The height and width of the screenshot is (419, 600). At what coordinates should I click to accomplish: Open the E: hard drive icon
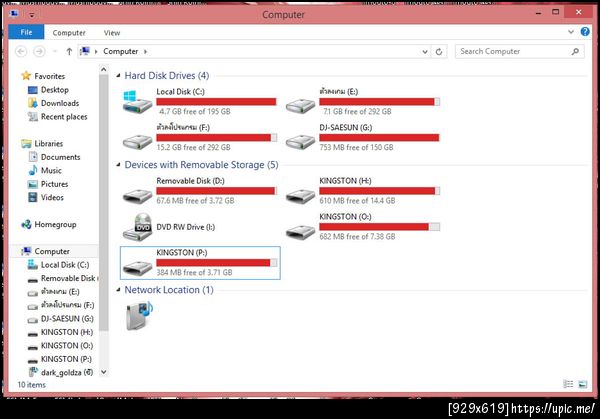tap(300, 105)
